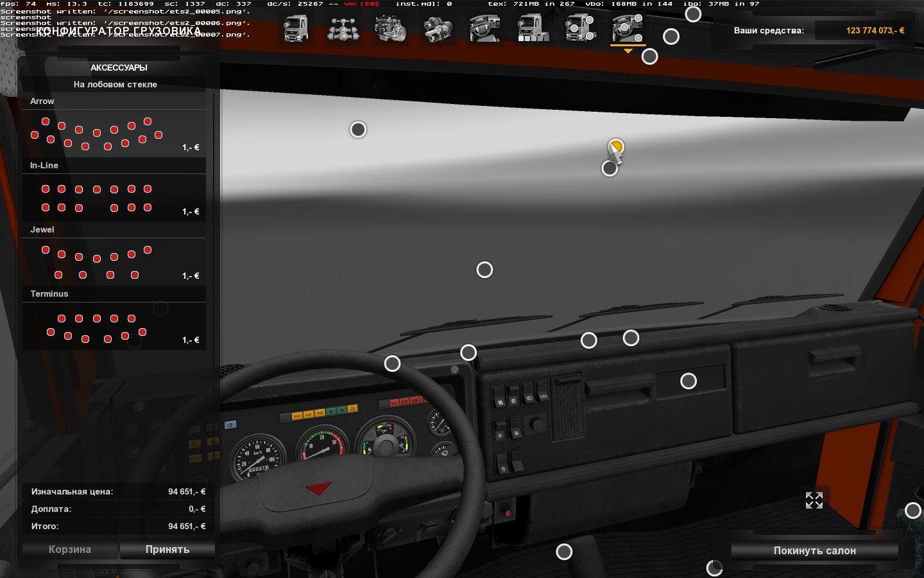Open the Корзина cart button
The height and width of the screenshot is (578, 924).
tap(70, 549)
